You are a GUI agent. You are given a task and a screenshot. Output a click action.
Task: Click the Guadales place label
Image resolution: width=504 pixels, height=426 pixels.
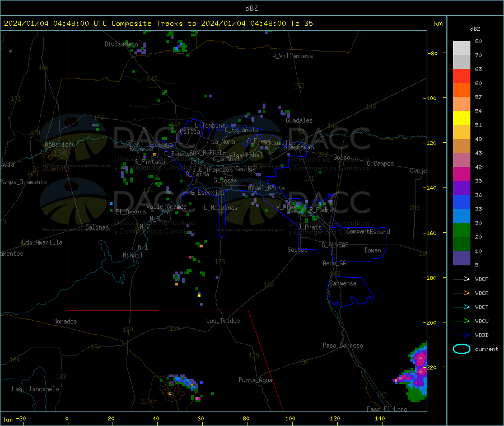pyautogui.click(x=299, y=120)
